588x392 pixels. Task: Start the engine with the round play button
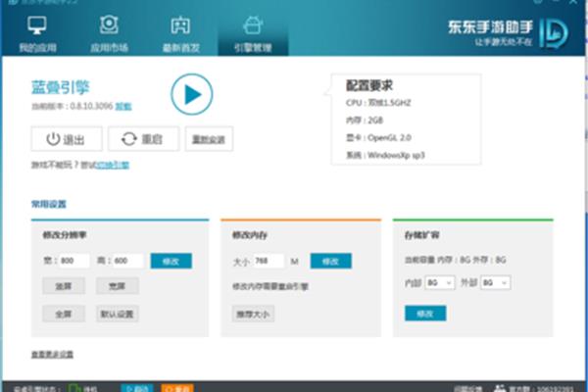pyautogui.click(x=192, y=94)
